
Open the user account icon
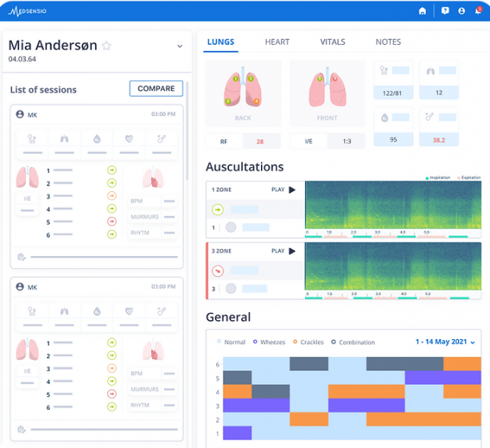[x=461, y=11]
